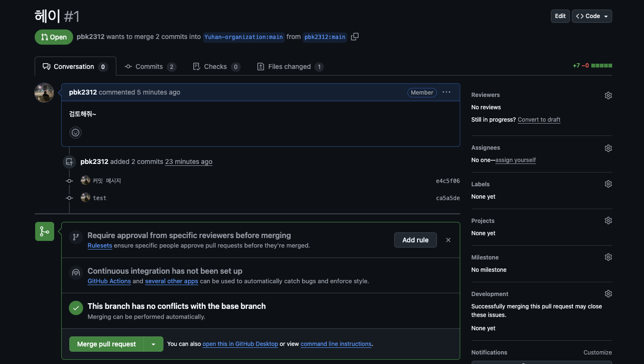Open the Merge pull request dropdown arrow
The image size is (644, 364).
point(153,344)
